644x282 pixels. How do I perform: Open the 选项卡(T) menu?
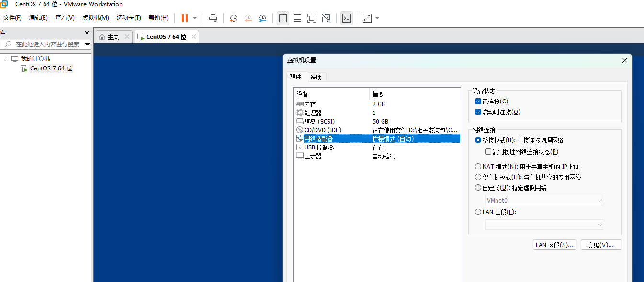[129, 18]
